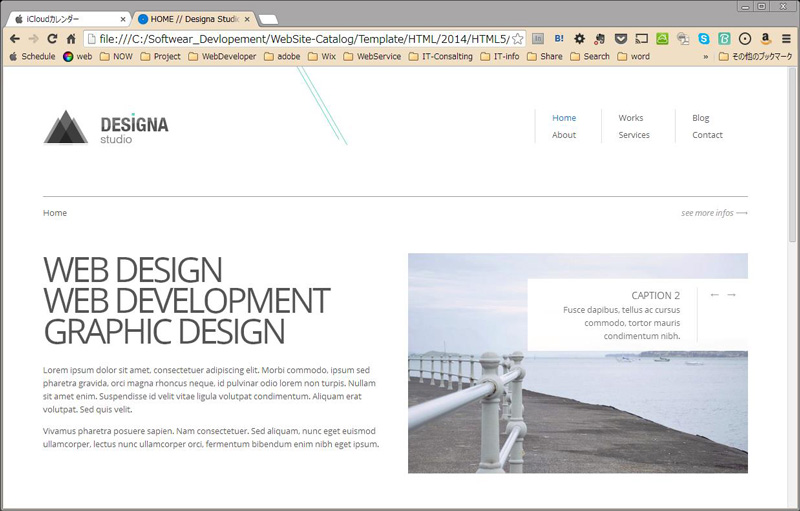Open the IT-info bookmarks folder
The image size is (800, 511).
coord(500,56)
